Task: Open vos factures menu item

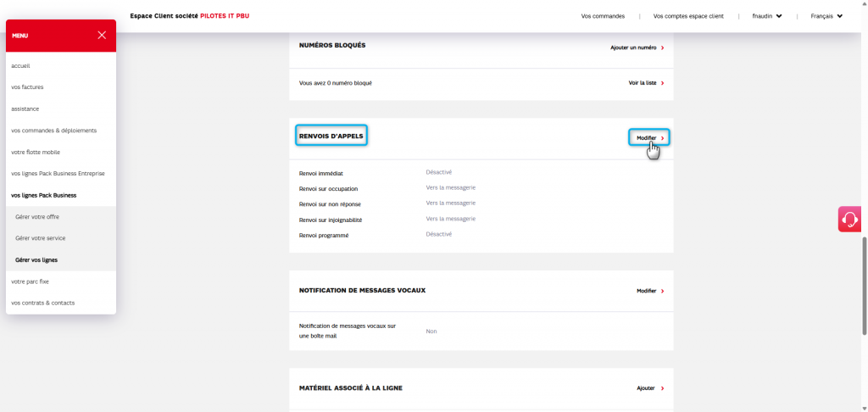Action: tap(27, 87)
